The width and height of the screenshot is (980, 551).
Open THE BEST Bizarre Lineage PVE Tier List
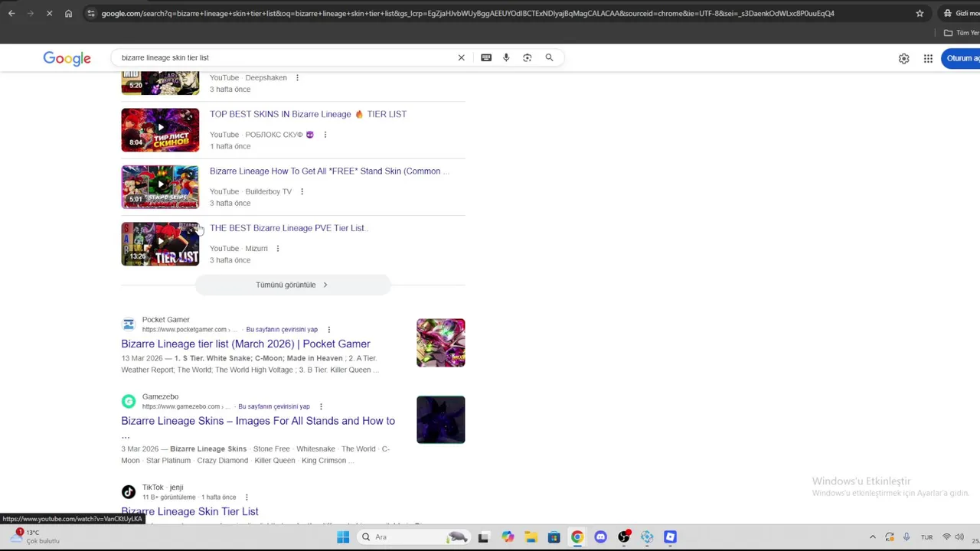(x=289, y=228)
